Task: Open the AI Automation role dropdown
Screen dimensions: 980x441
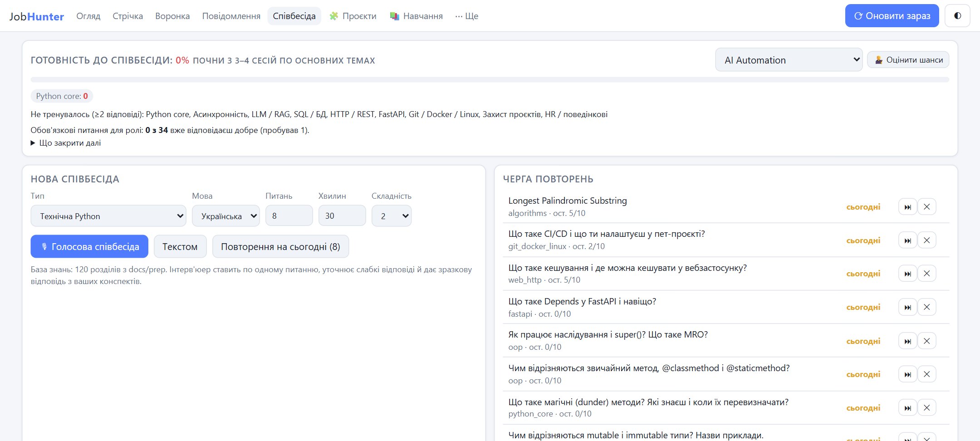Action: 789,60
